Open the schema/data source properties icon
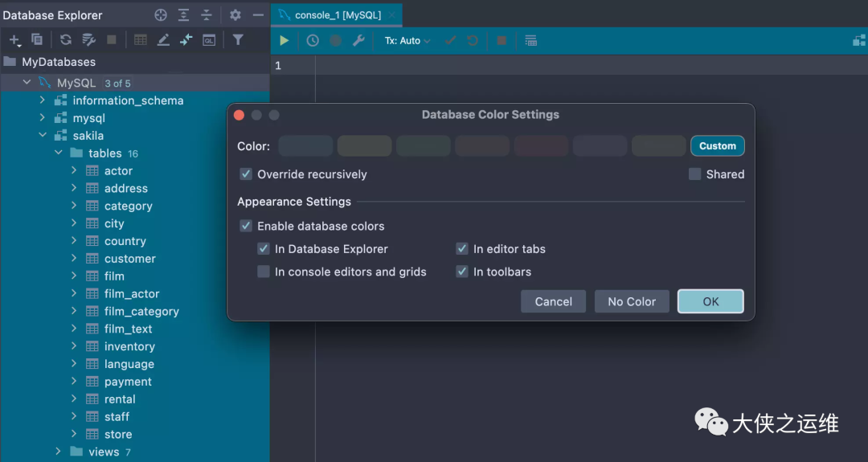Screen dimensions: 868x462 click(x=88, y=40)
